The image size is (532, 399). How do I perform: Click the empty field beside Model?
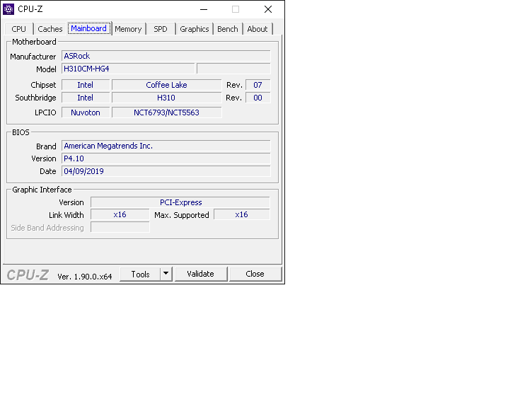click(x=233, y=69)
